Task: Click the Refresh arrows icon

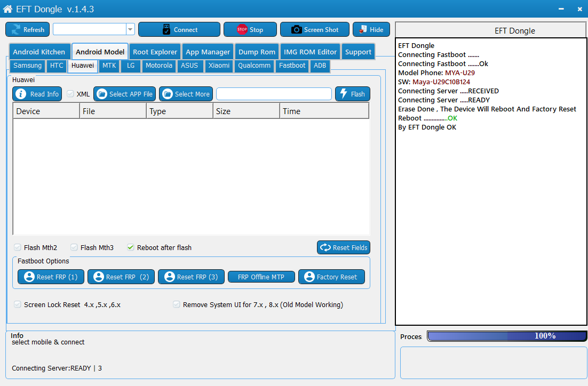Action: pyautogui.click(x=16, y=30)
